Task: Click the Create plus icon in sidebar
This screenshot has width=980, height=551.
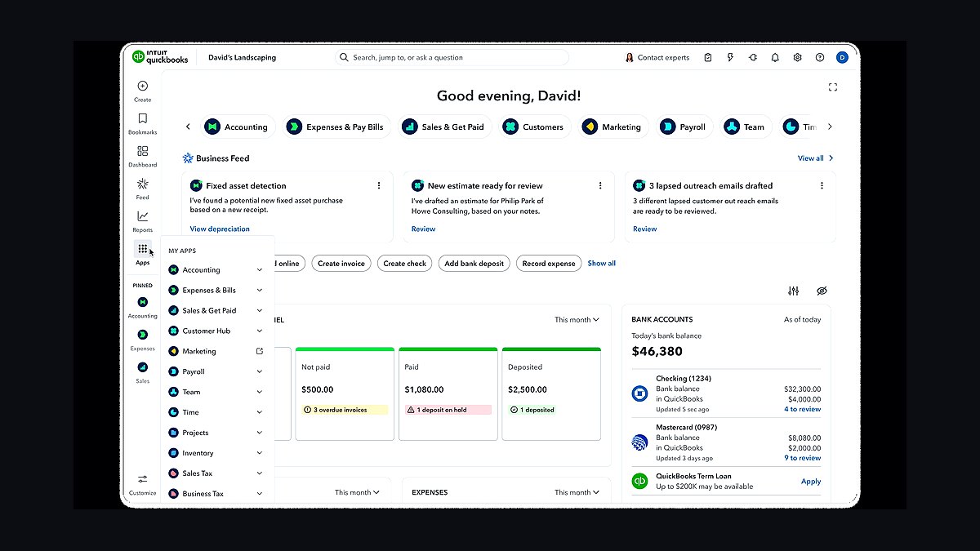Action: [143, 86]
